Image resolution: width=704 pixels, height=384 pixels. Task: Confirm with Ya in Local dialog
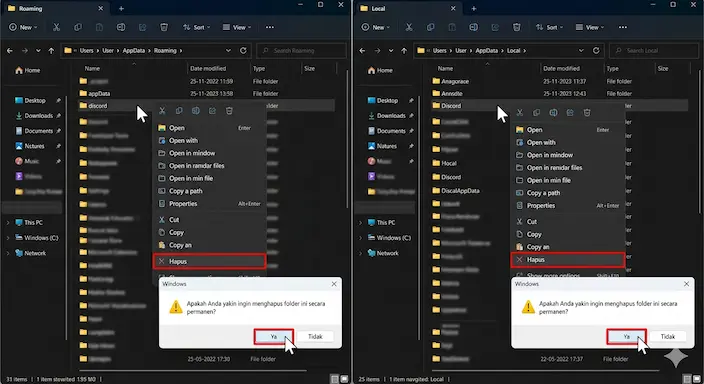(x=626, y=336)
